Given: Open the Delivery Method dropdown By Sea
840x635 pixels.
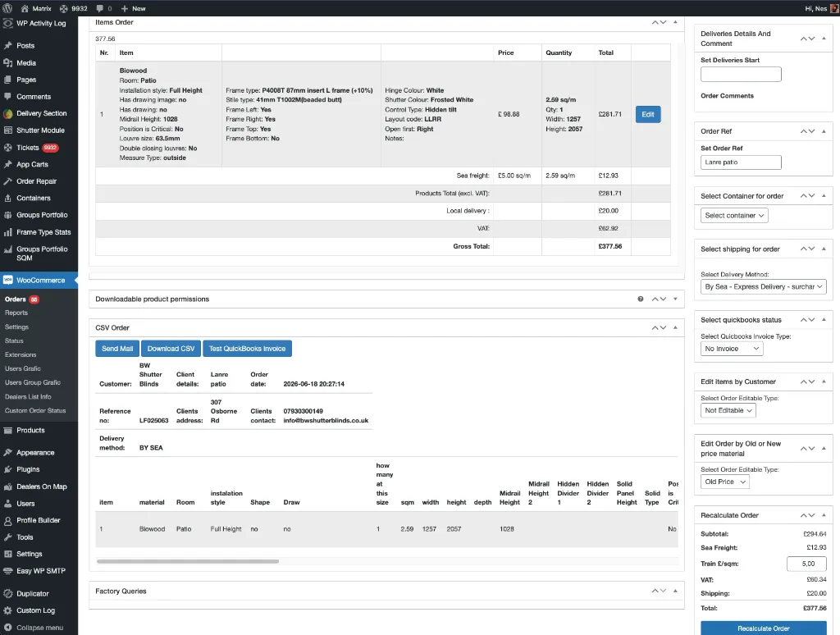Looking at the screenshot, I should pos(764,286).
